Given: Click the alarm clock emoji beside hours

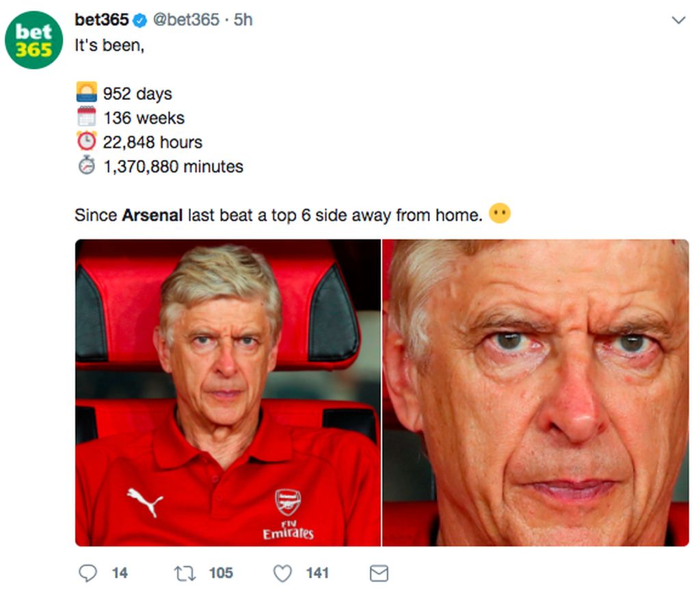Looking at the screenshot, I should [x=86, y=142].
